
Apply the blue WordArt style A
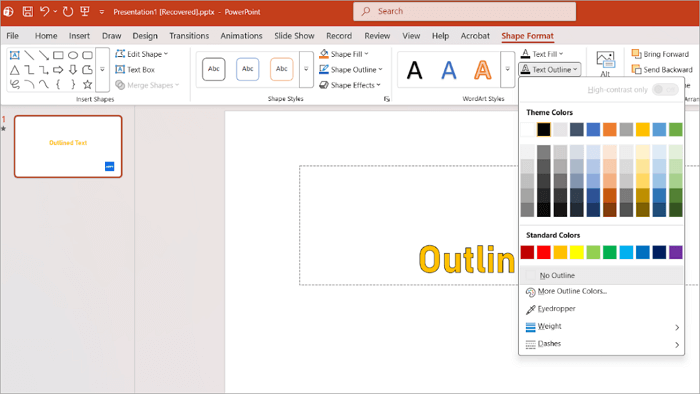point(449,70)
